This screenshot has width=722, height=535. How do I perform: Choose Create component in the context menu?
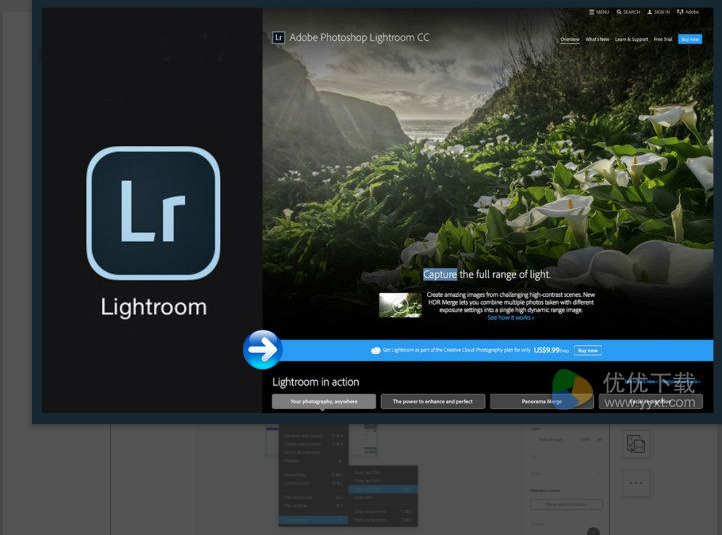313,444
